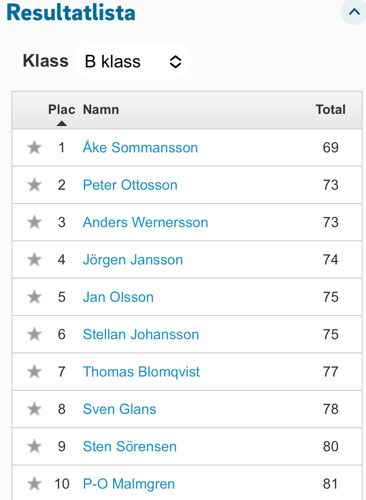Toggle favorite star for Thomas Blomqvist
The height and width of the screenshot is (500, 366).
[34, 371]
